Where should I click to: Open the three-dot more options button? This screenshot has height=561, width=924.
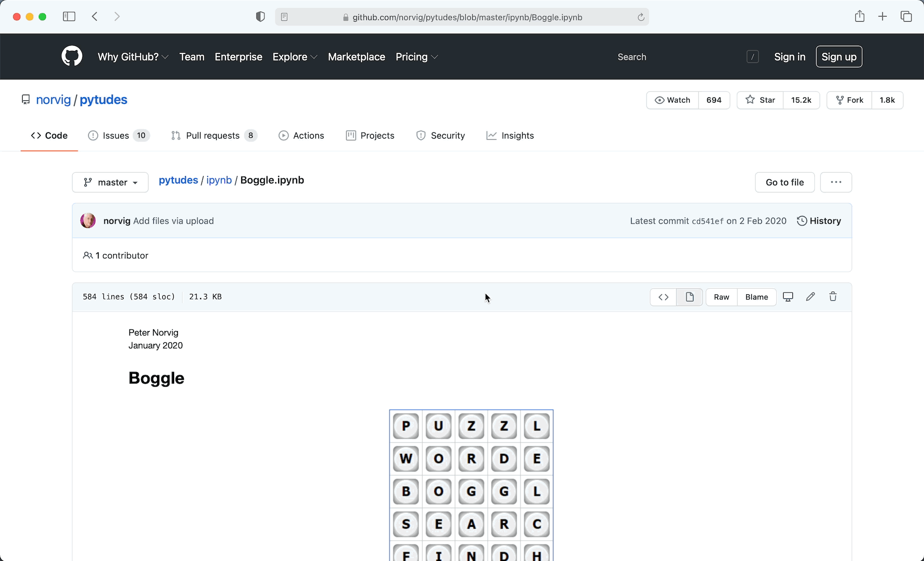(836, 182)
